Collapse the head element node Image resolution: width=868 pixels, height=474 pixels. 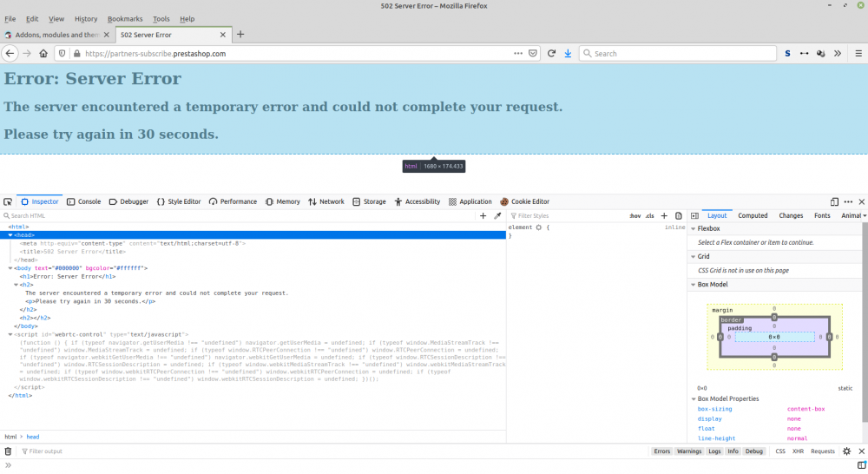10,235
